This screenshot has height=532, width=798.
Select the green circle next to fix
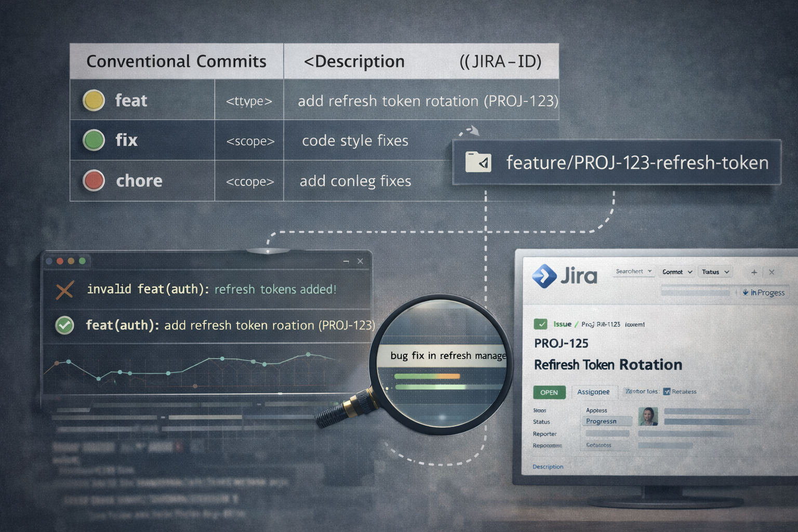(94, 140)
